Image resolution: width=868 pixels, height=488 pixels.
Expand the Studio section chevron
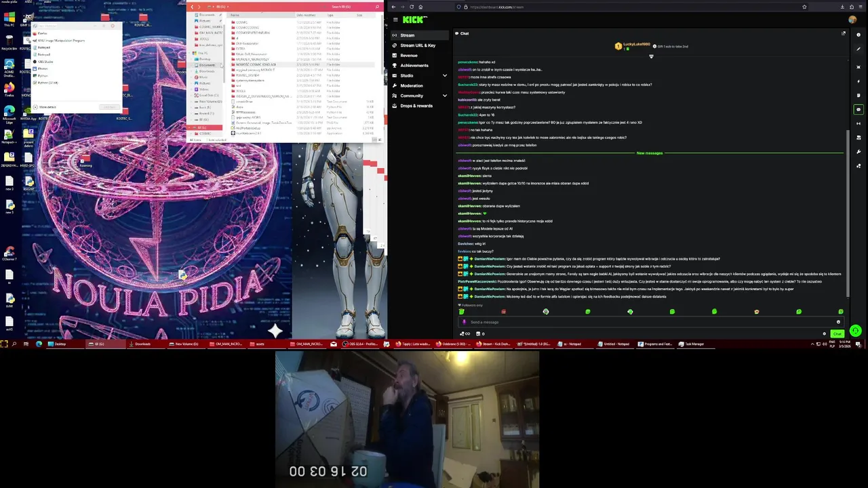[445, 76]
